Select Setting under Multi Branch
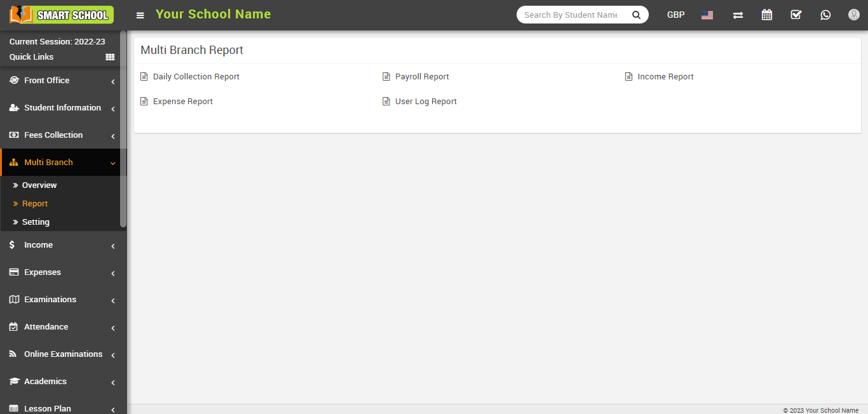This screenshot has width=868, height=414. click(36, 222)
